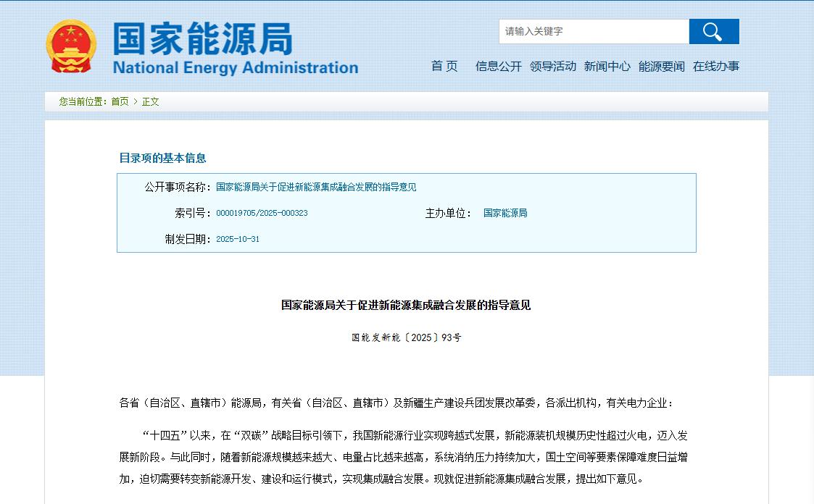Click 正文 in the breadcrumb
This screenshot has height=504, width=814.
click(150, 101)
